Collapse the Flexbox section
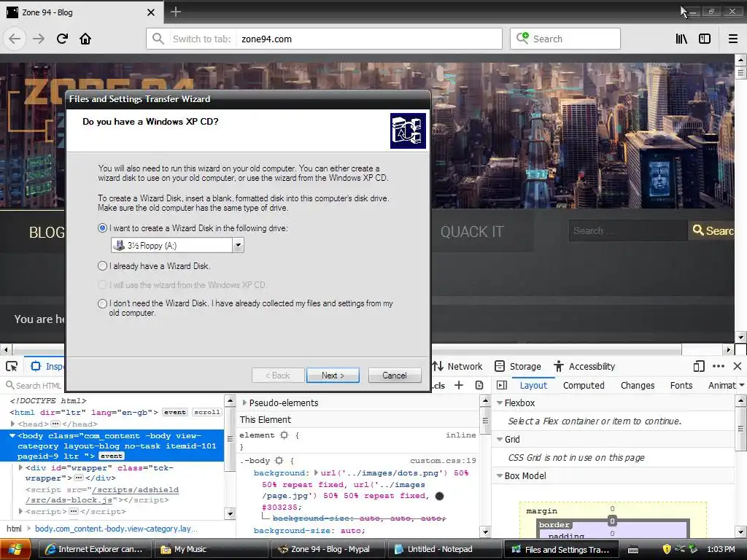This screenshot has width=747, height=560. tap(499, 402)
